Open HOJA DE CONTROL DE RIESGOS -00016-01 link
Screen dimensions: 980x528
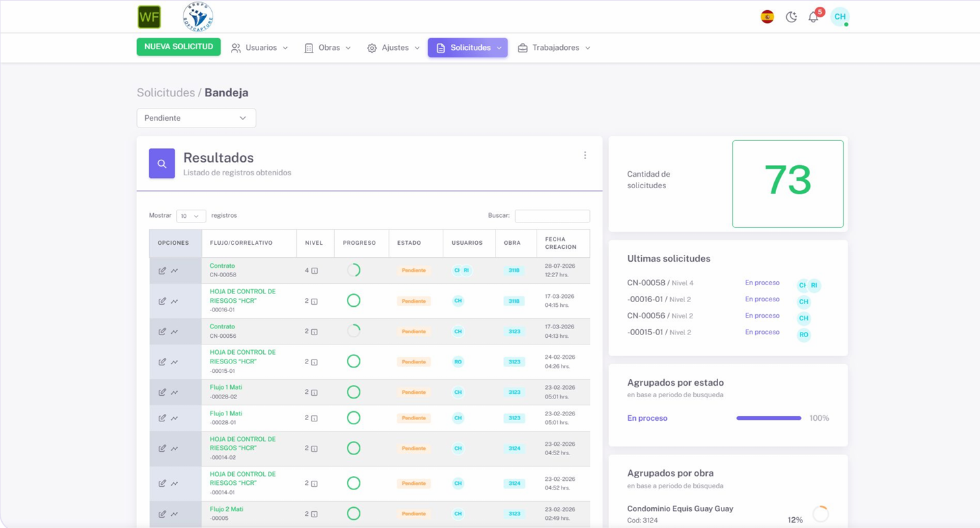(x=242, y=296)
